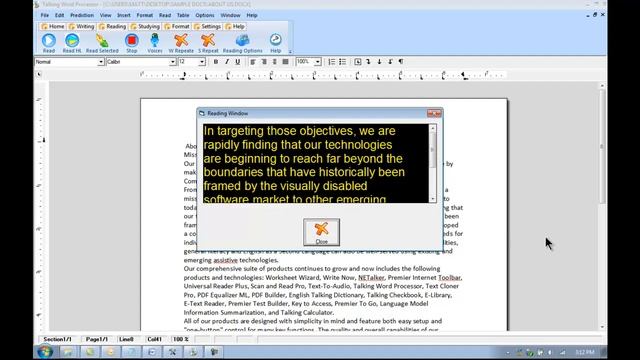Image resolution: width=640 pixels, height=360 pixels.
Task: Open the Options menu
Action: pyautogui.click(x=204, y=15)
